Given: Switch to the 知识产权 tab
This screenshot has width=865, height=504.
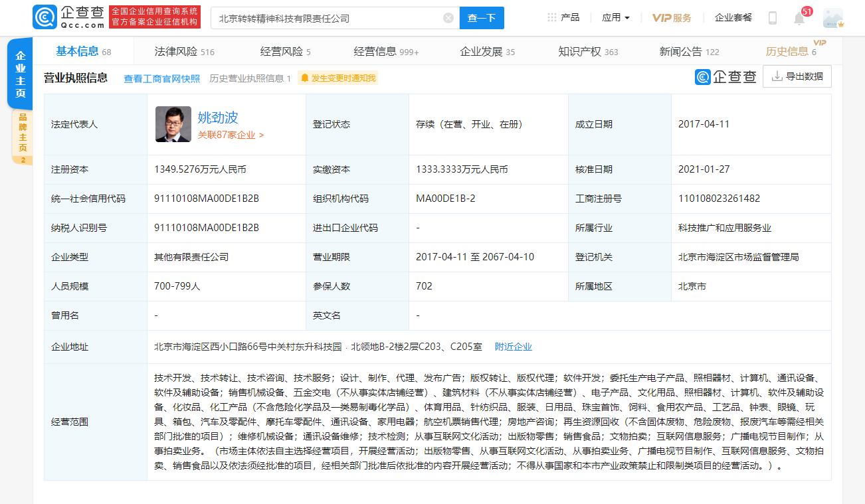Looking at the screenshot, I should (588, 52).
